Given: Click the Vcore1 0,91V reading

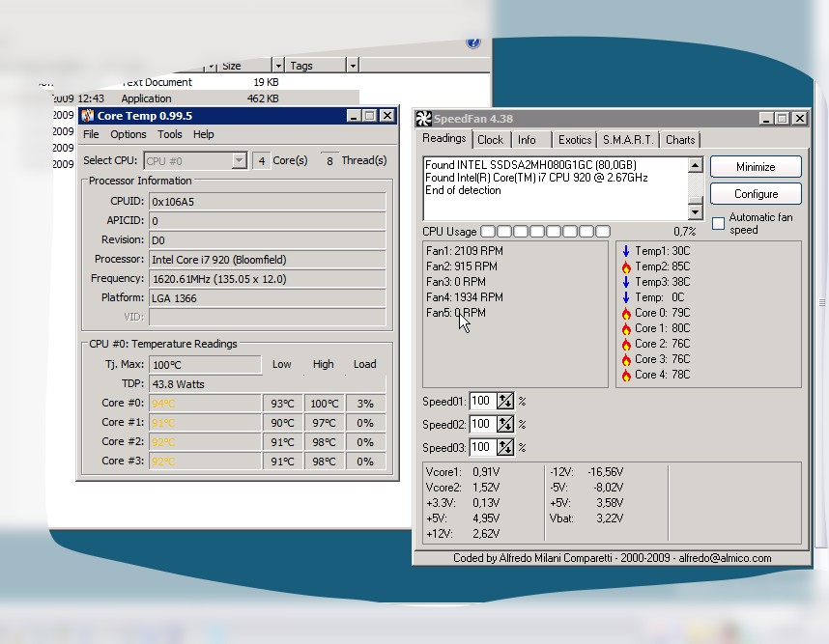Looking at the screenshot, I should click(x=463, y=472).
